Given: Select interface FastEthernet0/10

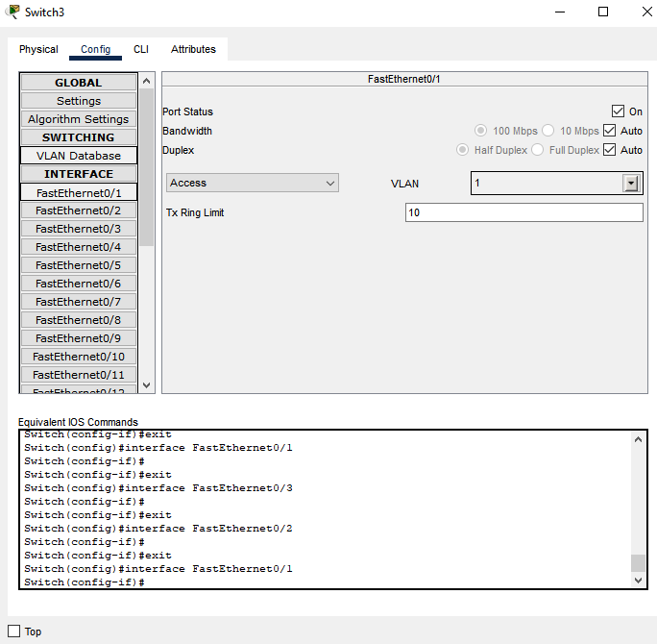Looking at the screenshot, I should pos(79,357).
